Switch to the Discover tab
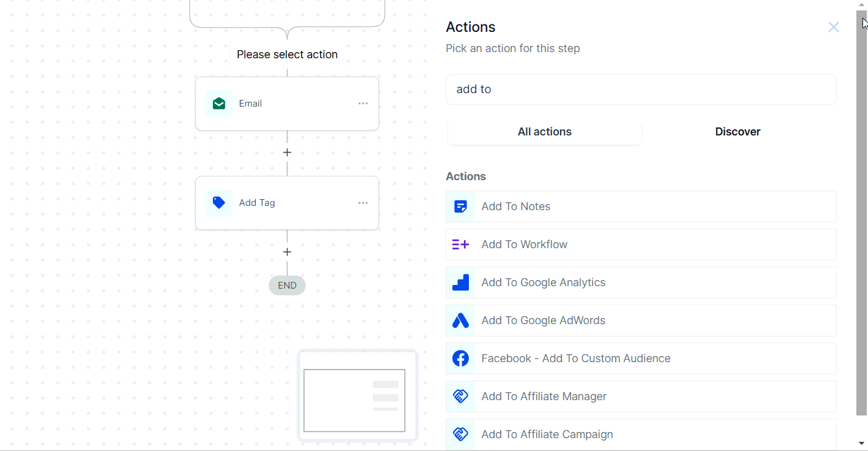This screenshot has width=868, height=451. tap(738, 132)
